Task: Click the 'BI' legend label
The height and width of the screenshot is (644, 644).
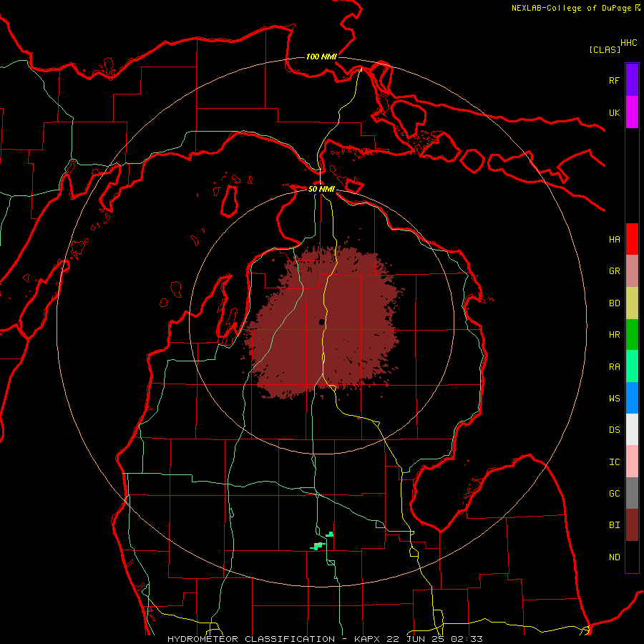Action: (x=615, y=525)
